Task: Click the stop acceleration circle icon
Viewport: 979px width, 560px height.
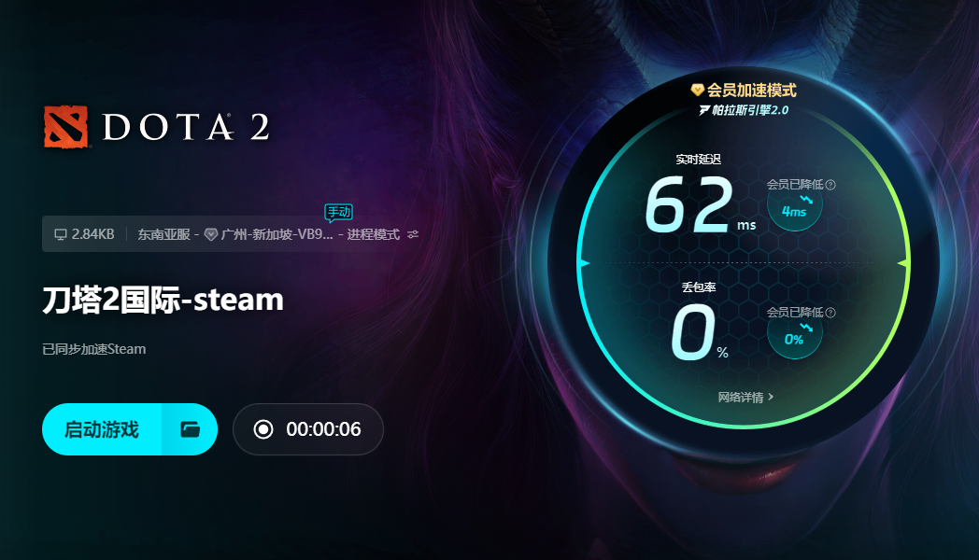Action: pyautogui.click(x=263, y=429)
